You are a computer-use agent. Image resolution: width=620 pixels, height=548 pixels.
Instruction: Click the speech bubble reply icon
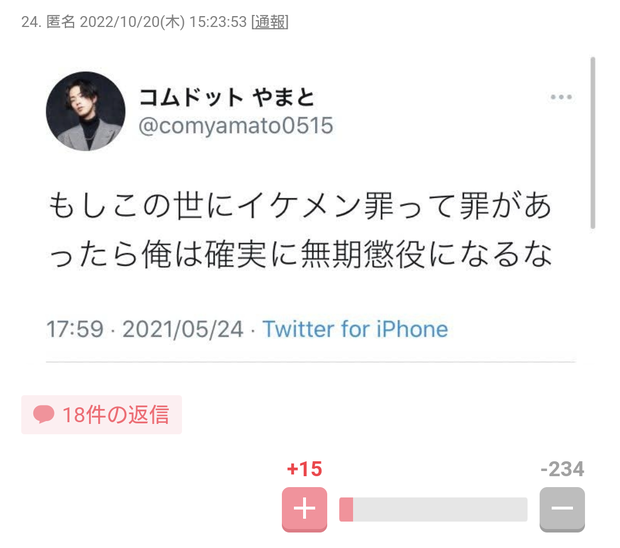(43, 414)
